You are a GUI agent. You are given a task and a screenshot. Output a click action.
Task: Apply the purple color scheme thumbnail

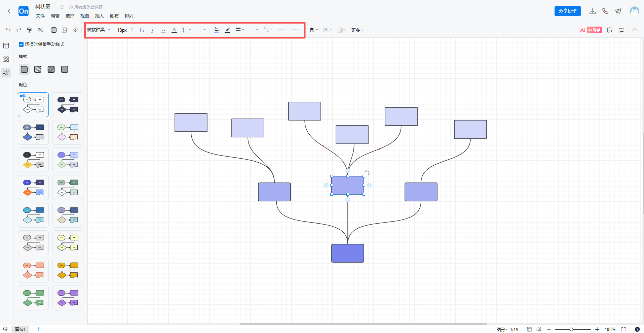point(68,298)
